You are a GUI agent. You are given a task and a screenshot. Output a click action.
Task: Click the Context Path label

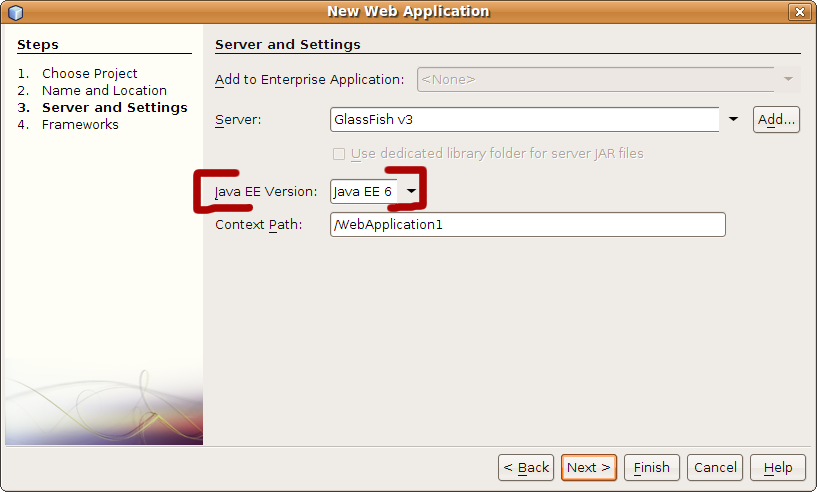tap(258, 225)
